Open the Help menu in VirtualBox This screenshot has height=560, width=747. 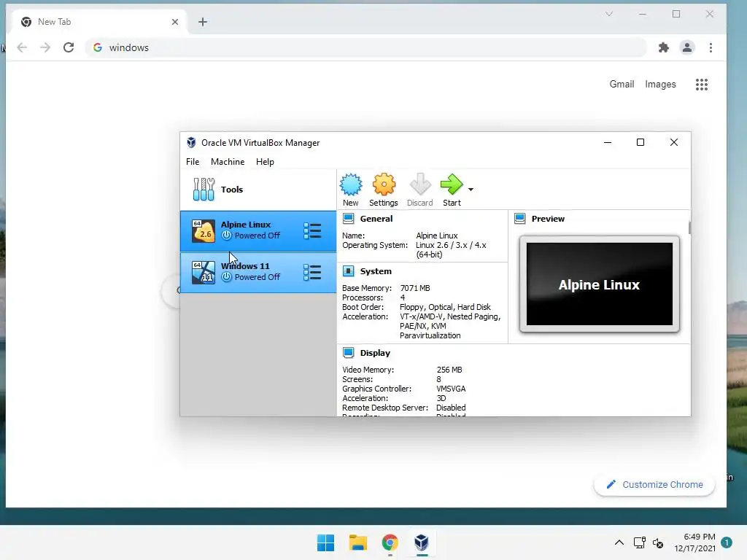pyautogui.click(x=265, y=162)
